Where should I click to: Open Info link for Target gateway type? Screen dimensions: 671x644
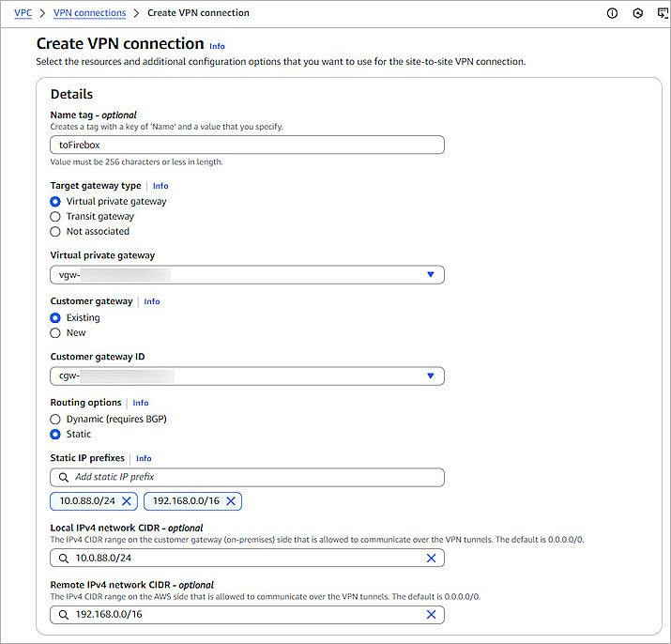click(160, 186)
